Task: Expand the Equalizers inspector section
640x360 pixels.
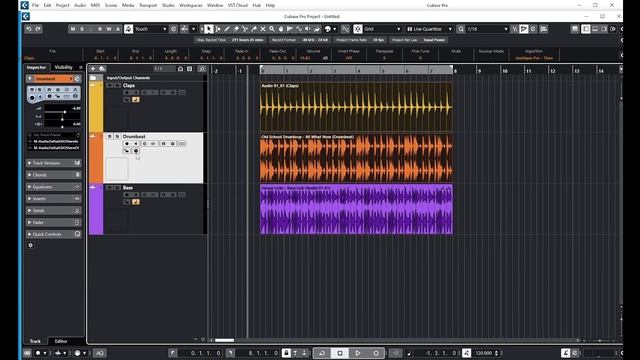Action: 53,187
